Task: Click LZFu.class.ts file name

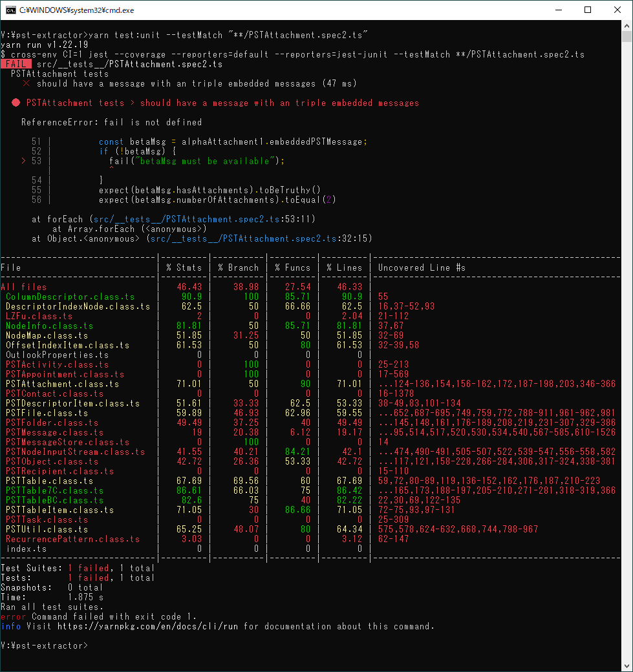Action: pos(39,316)
